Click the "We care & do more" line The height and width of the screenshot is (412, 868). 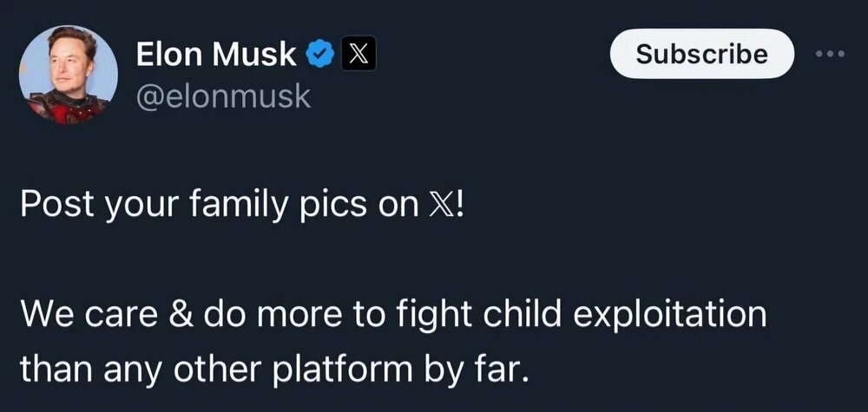point(392,313)
